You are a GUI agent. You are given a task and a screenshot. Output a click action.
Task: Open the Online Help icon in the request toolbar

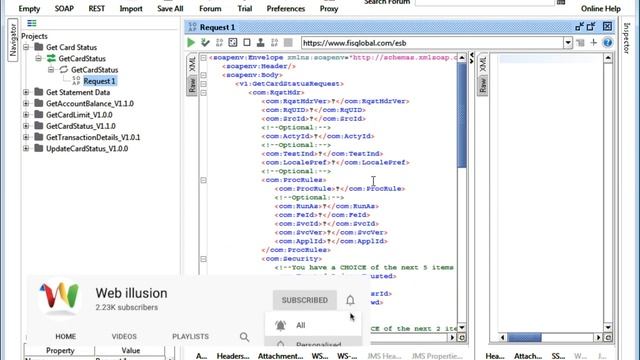click(607, 42)
